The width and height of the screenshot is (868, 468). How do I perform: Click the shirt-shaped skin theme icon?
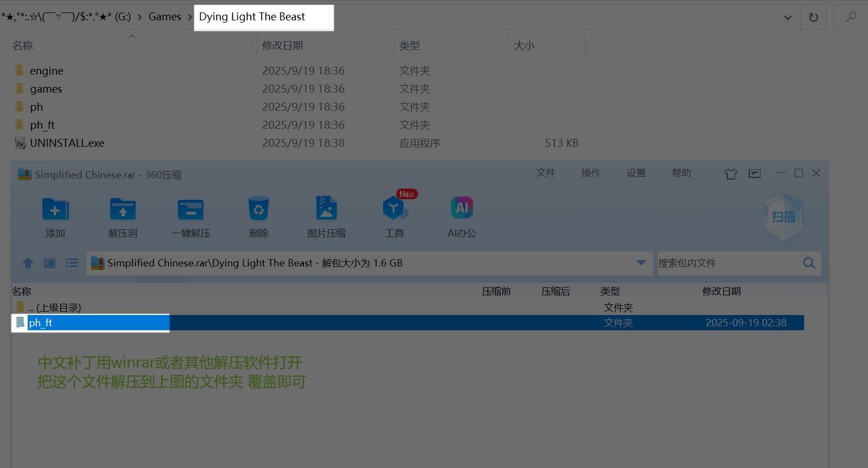click(x=731, y=174)
